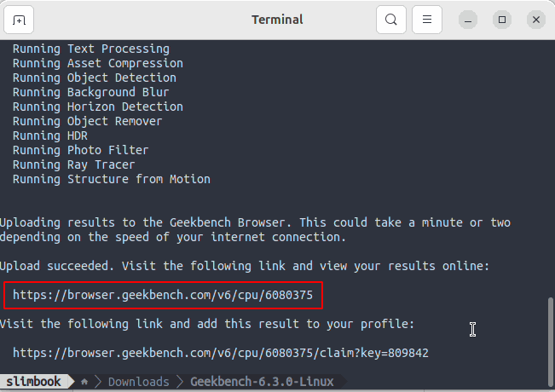Click the "Running Object Remover" output line
Viewport: 555px width, 392px height.
click(x=87, y=121)
